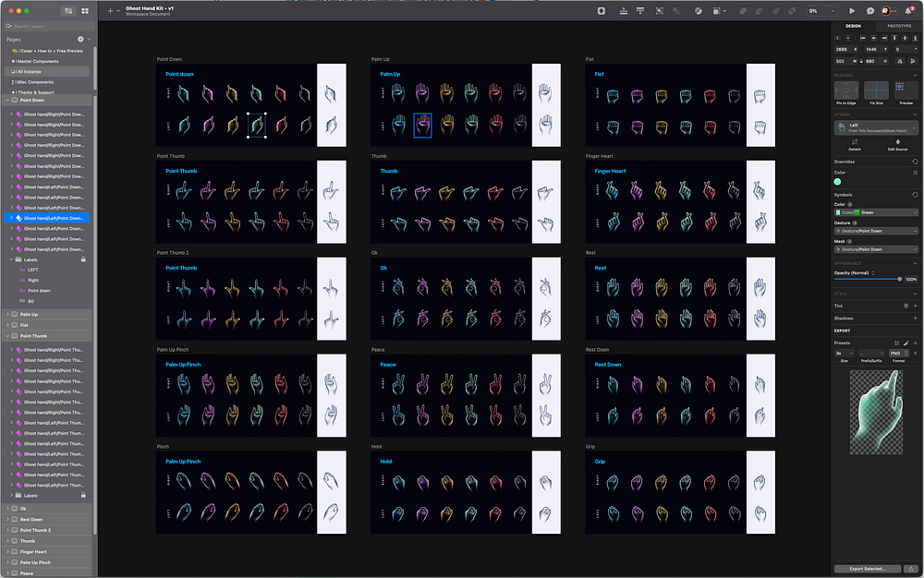
Task: Unlock the Labels layer under Point Thumb
Action: 83,496
